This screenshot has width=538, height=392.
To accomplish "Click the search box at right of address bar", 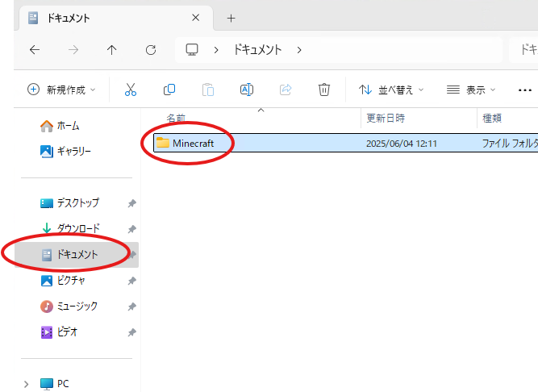I will click(x=523, y=50).
